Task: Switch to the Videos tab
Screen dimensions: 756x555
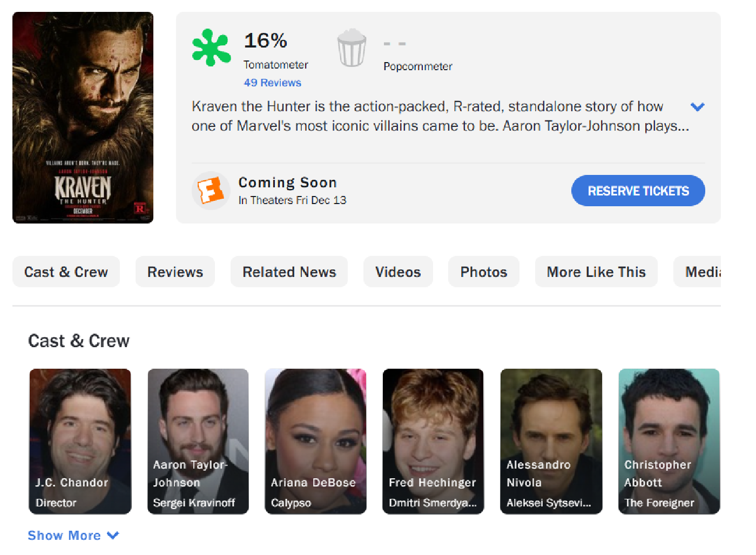Action: click(398, 272)
